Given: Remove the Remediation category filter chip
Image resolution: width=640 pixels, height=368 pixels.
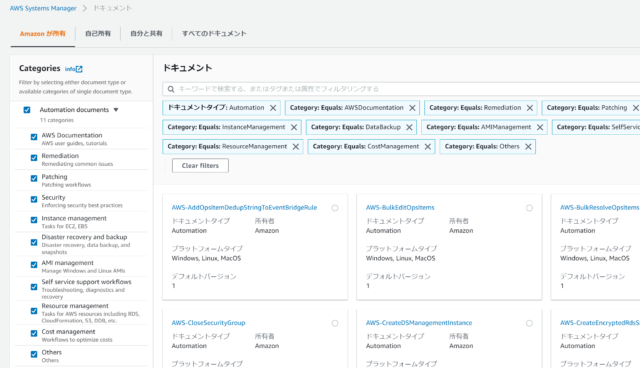Looking at the screenshot, I should pos(530,108).
